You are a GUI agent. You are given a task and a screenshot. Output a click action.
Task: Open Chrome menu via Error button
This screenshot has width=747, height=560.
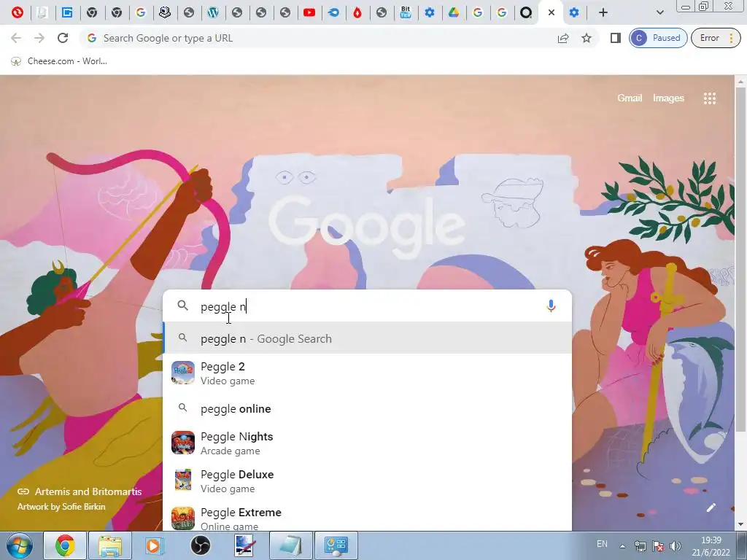716,38
